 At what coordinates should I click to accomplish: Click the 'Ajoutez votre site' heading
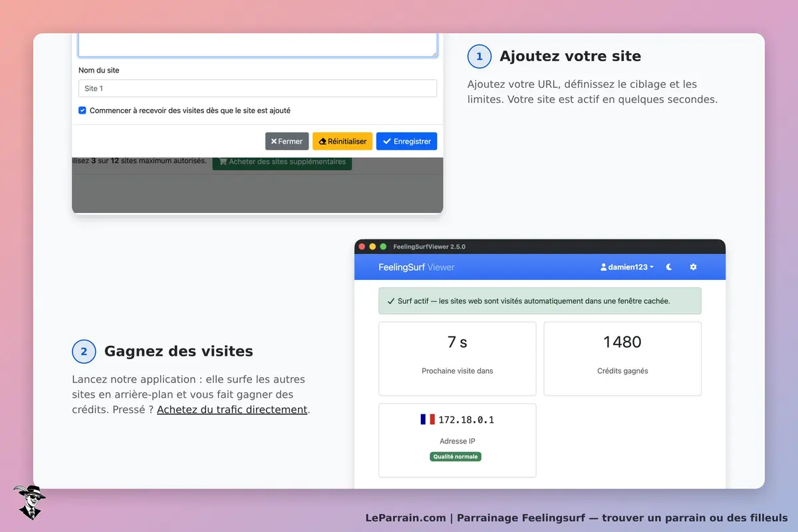pos(571,57)
